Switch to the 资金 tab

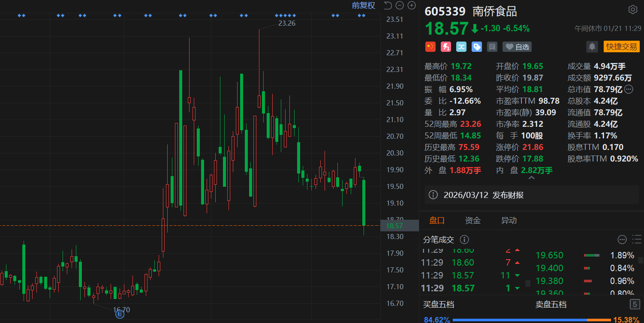tap(473, 221)
